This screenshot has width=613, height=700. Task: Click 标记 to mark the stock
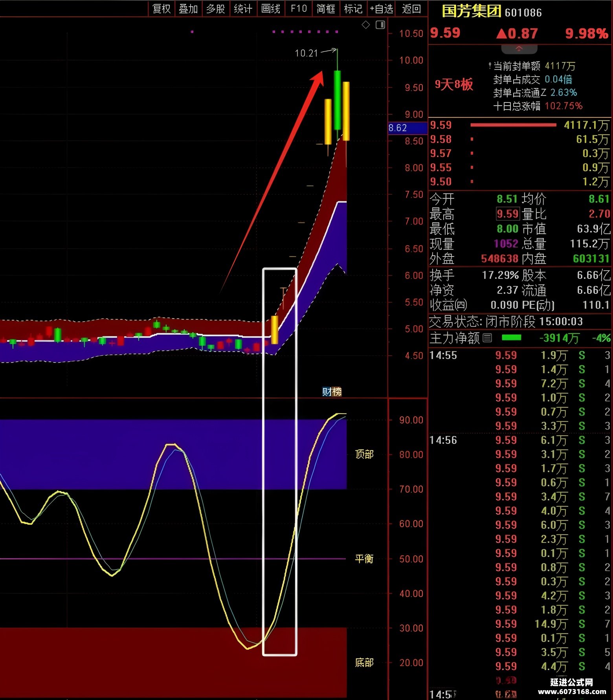[353, 9]
